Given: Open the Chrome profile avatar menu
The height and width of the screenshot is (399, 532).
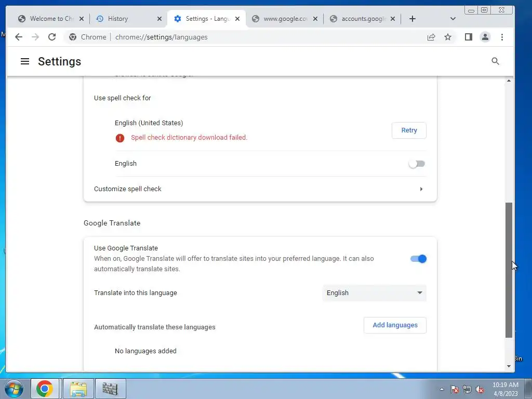Looking at the screenshot, I should [485, 37].
